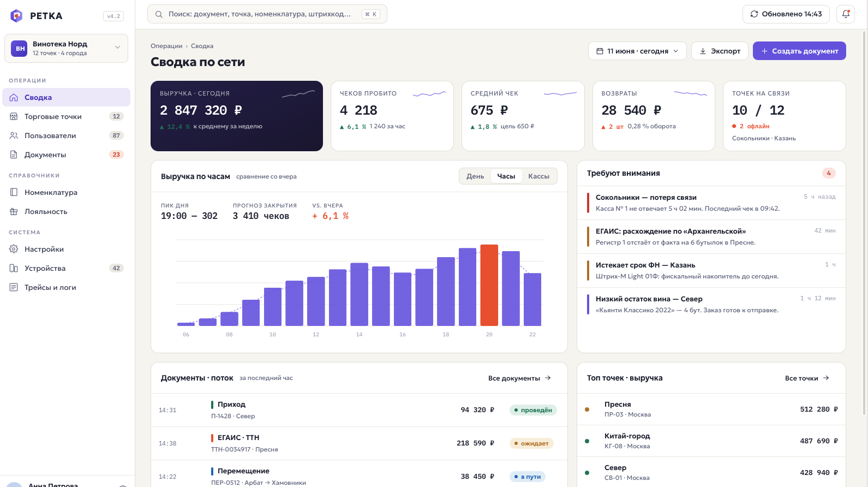Click the Создать документ button
The image size is (868, 487).
[x=799, y=51]
